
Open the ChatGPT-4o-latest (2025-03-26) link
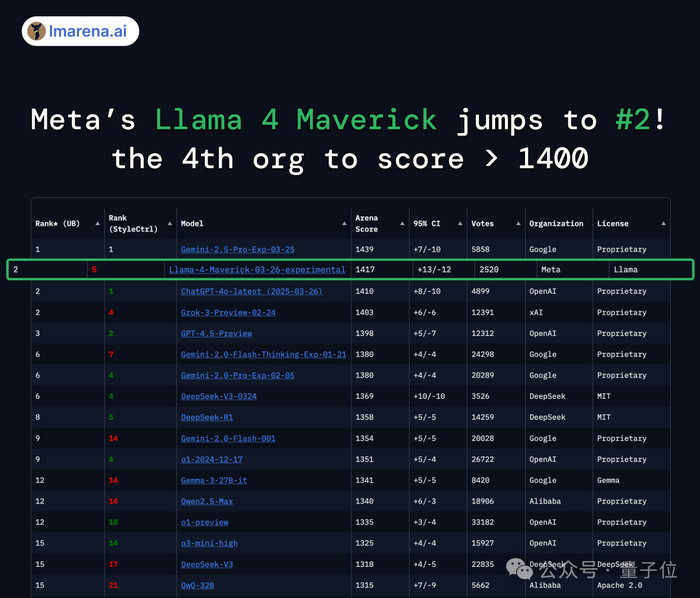tap(251, 291)
